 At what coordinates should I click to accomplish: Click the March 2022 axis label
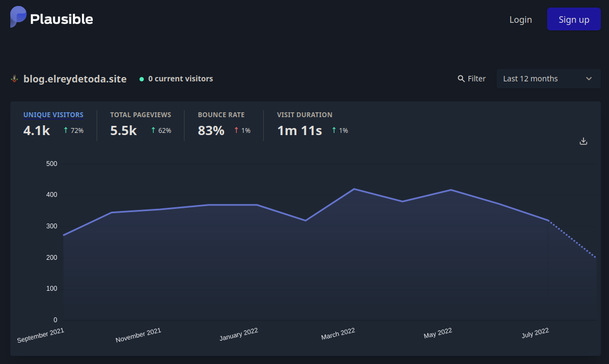pos(338,334)
